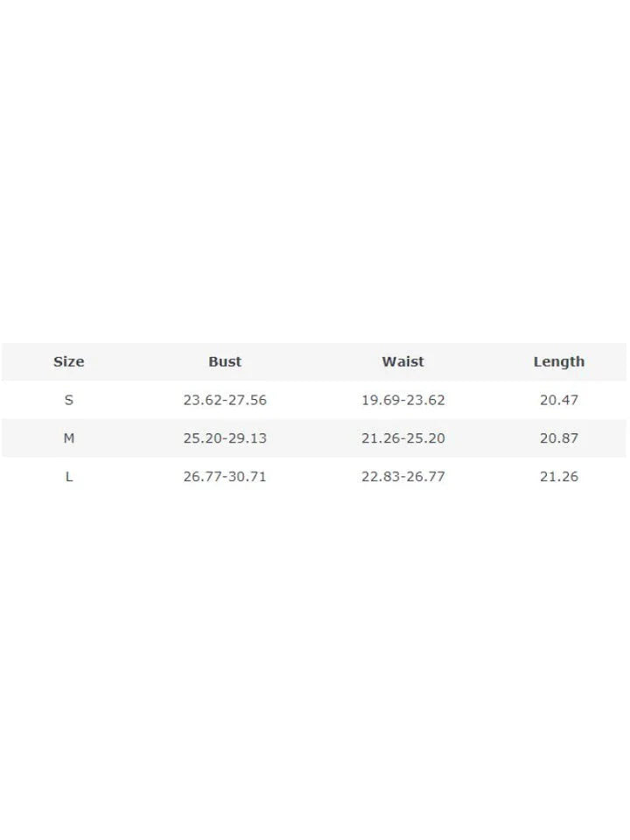630x840 pixels.
Task: Click bust value 26.77-30.71
Action: point(225,477)
